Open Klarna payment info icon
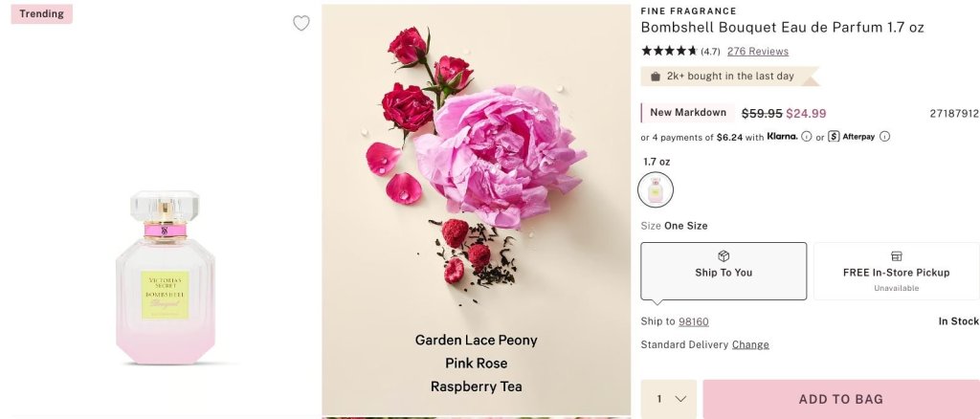 point(806,136)
